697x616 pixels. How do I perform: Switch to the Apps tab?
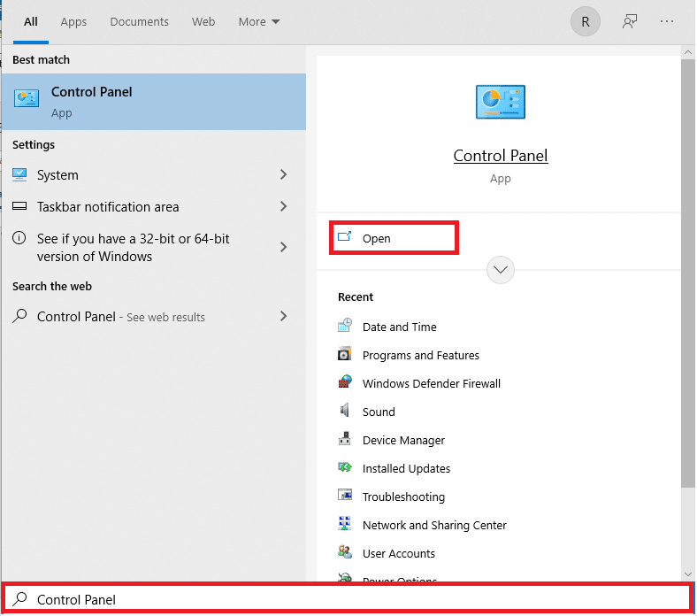pos(73,21)
